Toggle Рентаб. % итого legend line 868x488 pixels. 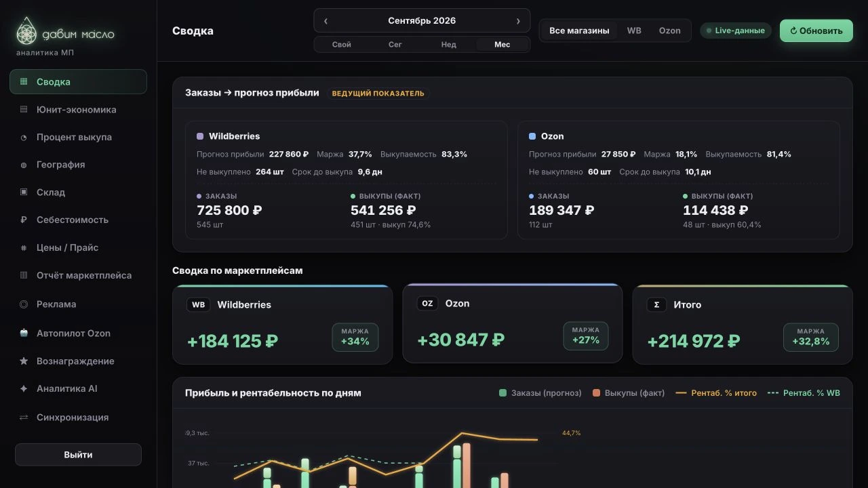click(x=716, y=393)
